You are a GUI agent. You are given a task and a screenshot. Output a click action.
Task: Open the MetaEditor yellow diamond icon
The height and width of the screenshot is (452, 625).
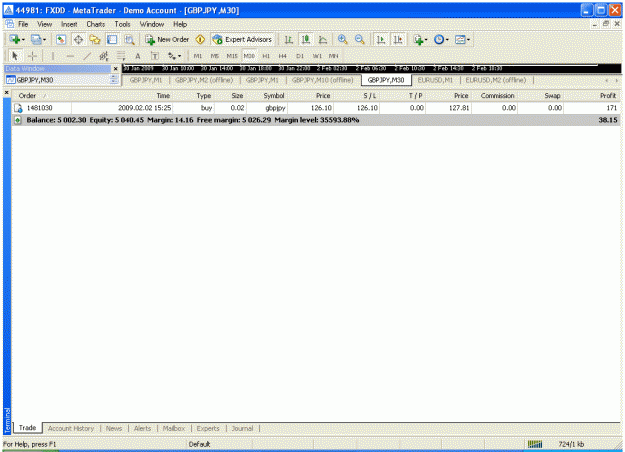(x=200, y=39)
